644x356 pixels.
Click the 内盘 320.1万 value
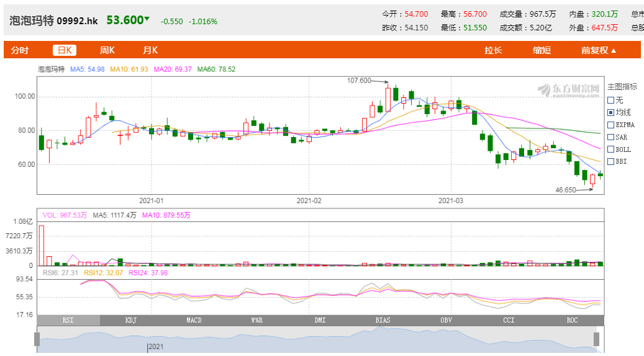click(605, 14)
